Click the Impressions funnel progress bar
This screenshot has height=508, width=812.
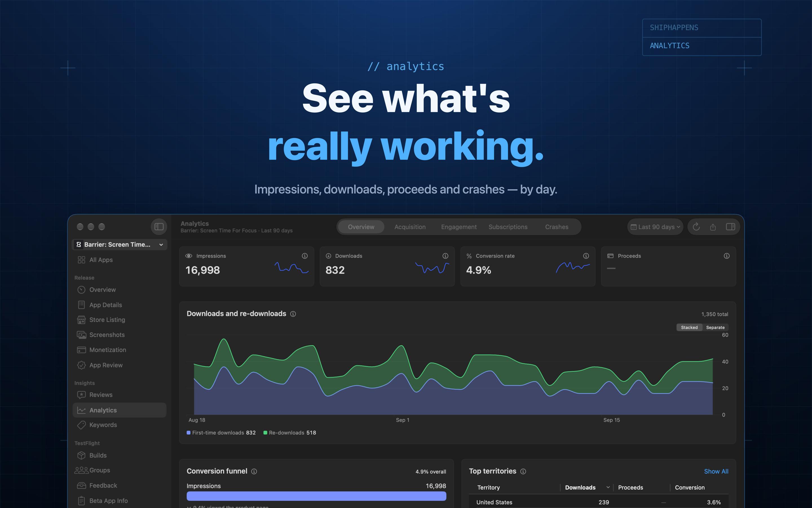316,496
